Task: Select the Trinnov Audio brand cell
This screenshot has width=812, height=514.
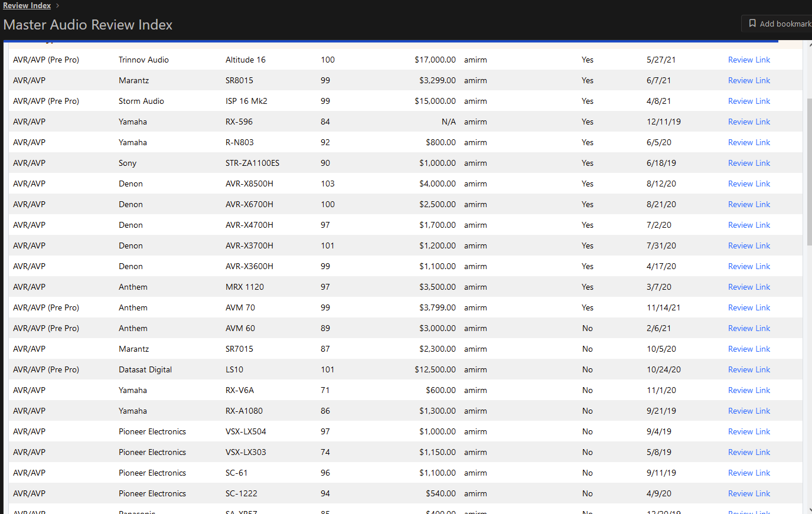Action: (144, 60)
